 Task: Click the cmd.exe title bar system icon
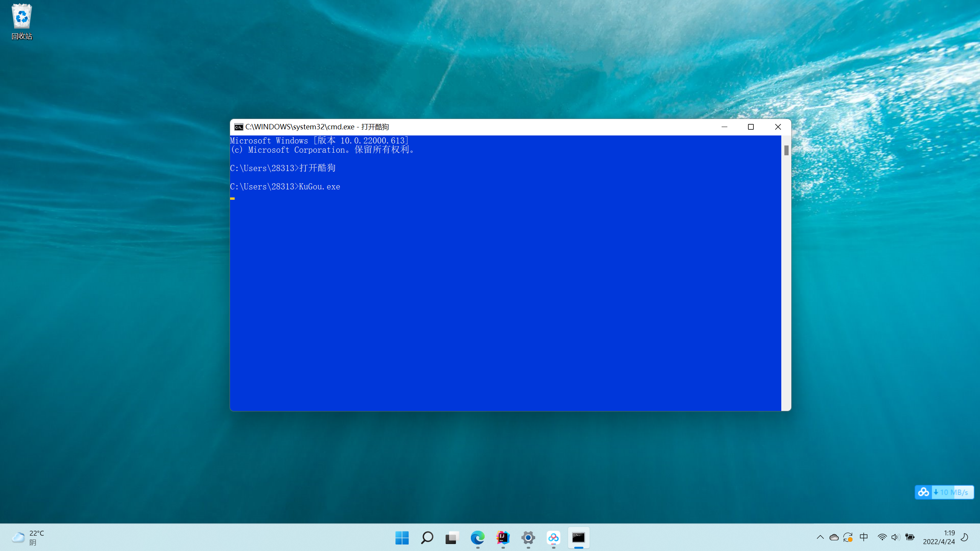point(239,127)
